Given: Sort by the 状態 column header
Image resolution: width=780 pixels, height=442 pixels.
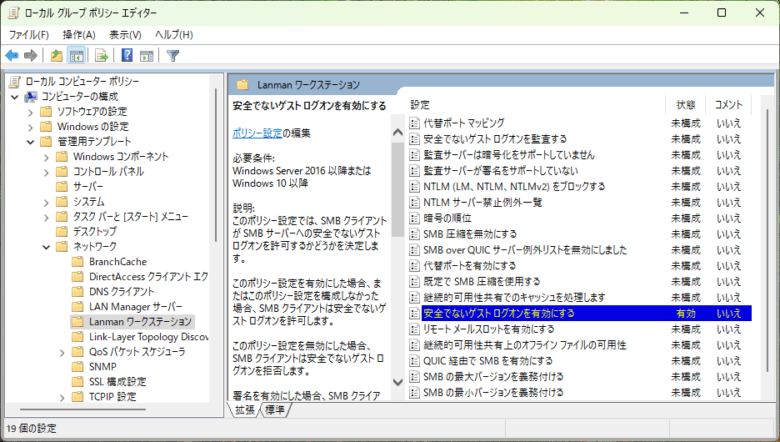Looking at the screenshot, I should (x=686, y=104).
